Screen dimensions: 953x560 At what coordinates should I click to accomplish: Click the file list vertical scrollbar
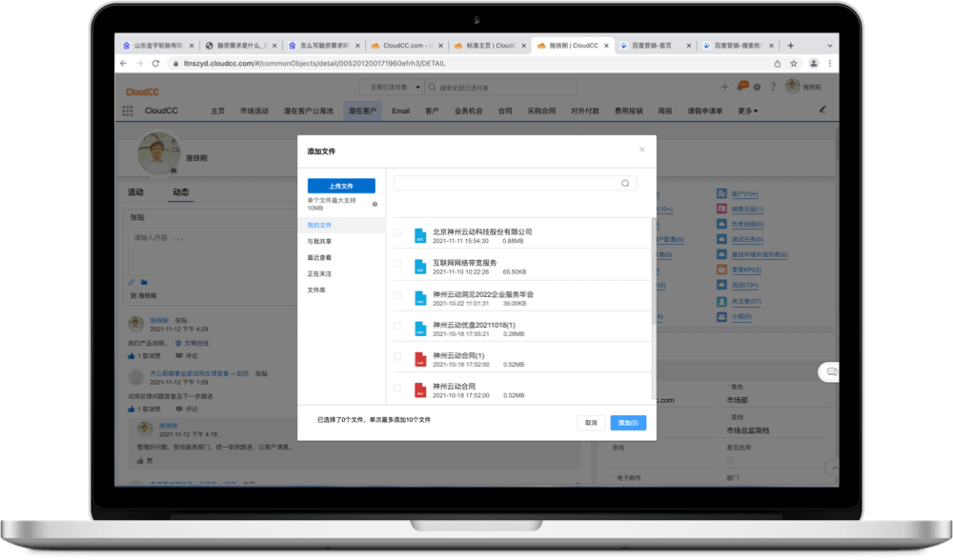(653, 276)
